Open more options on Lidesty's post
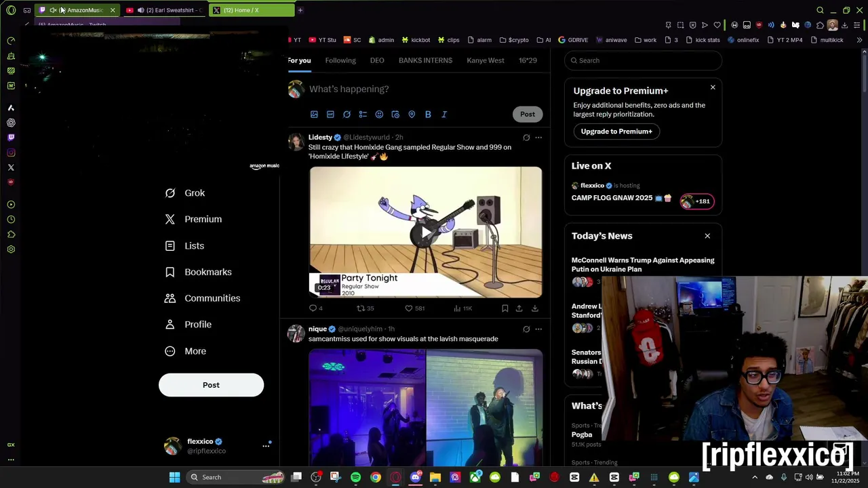The width and height of the screenshot is (868, 488). (538, 138)
